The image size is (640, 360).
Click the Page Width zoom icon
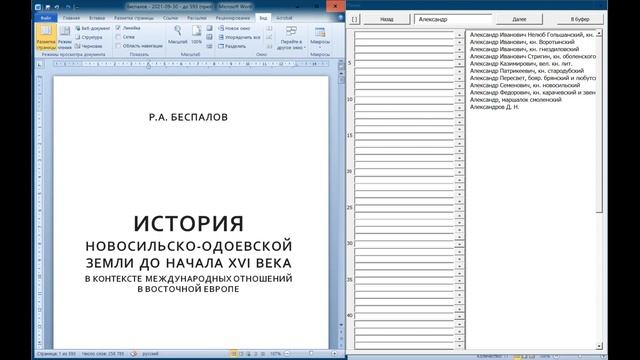click(x=209, y=46)
